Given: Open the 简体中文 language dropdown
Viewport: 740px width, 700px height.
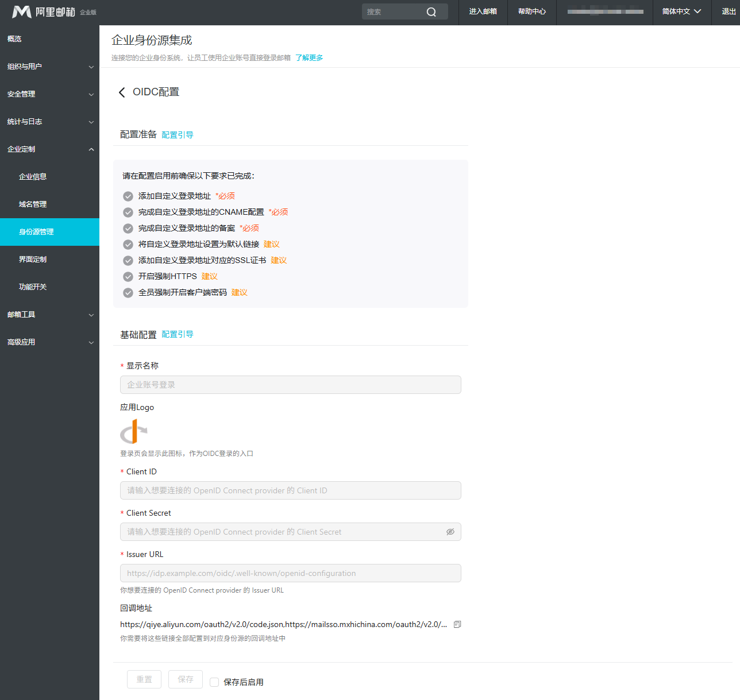Looking at the screenshot, I should (x=681, y=11).
